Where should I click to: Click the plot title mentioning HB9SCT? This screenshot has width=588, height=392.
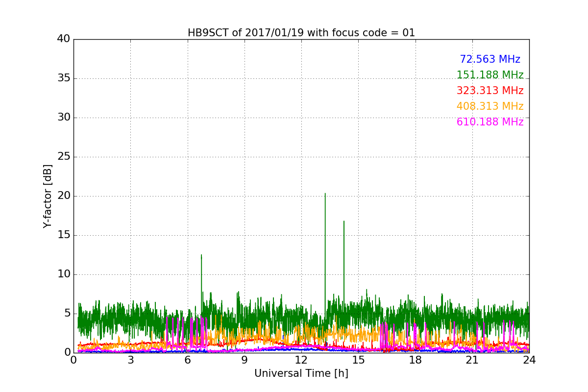pyautogui.click(x=301, y=33)
